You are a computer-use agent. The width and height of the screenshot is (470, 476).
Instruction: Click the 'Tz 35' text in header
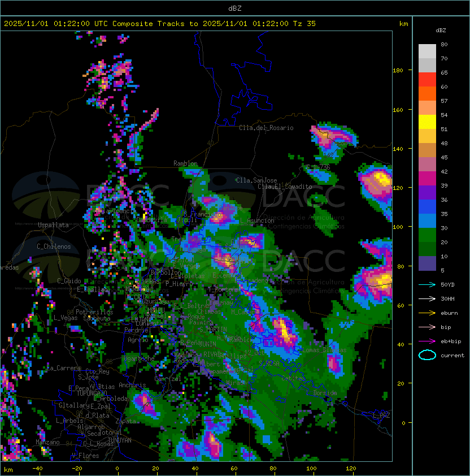pos(304,24)
